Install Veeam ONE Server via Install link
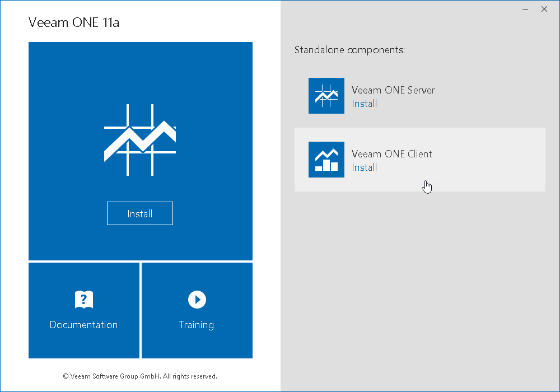 click(365, 104)
